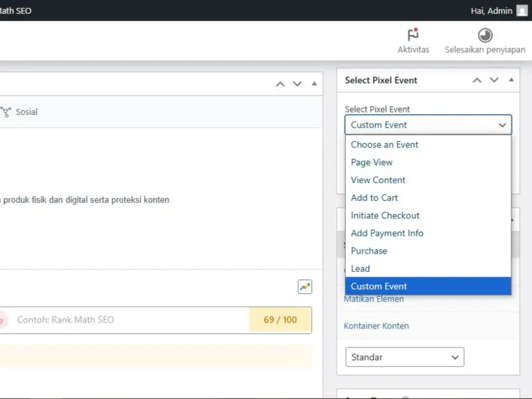This screenshot has height=399, width=532.
Task: Close the Custom Event select box
Action: point(428,125)
